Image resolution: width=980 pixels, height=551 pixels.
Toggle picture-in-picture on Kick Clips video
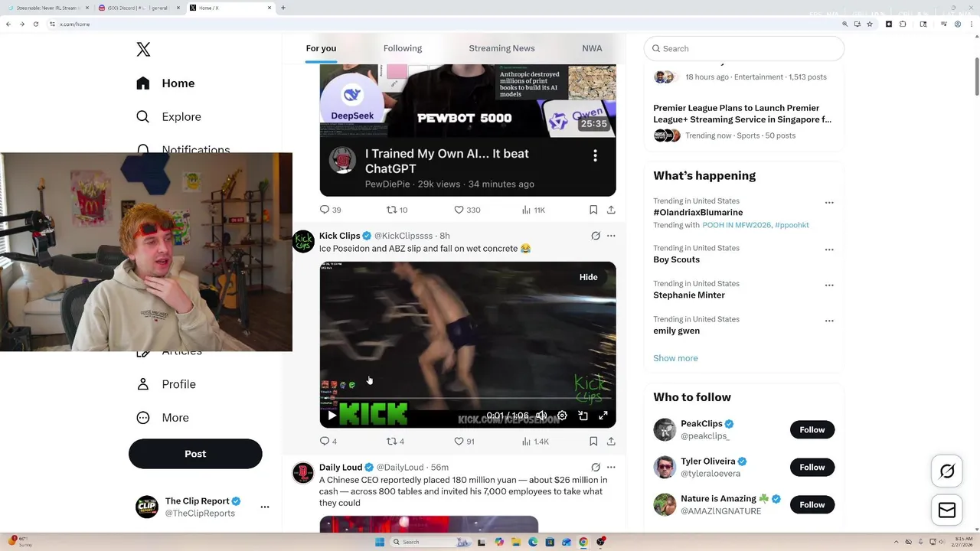point(583,416)
